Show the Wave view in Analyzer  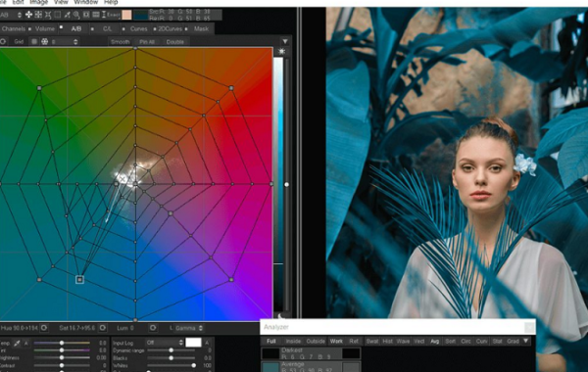click(x=403, y=342)
